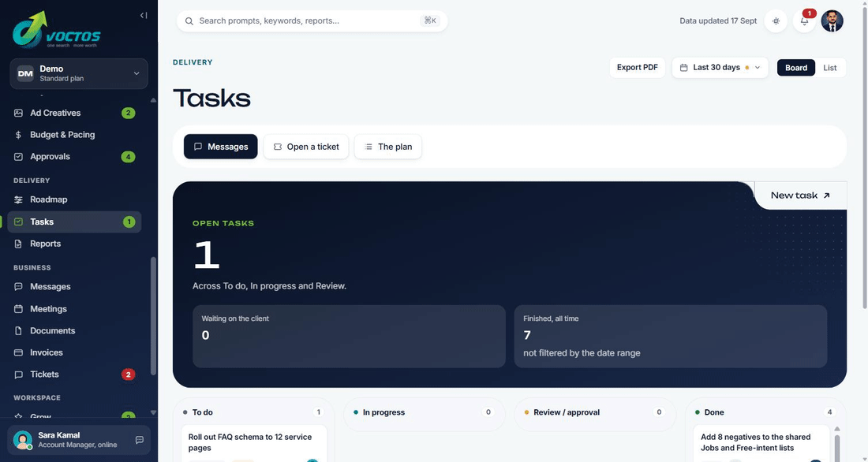Click the Voctos logo

coord(57,30)
